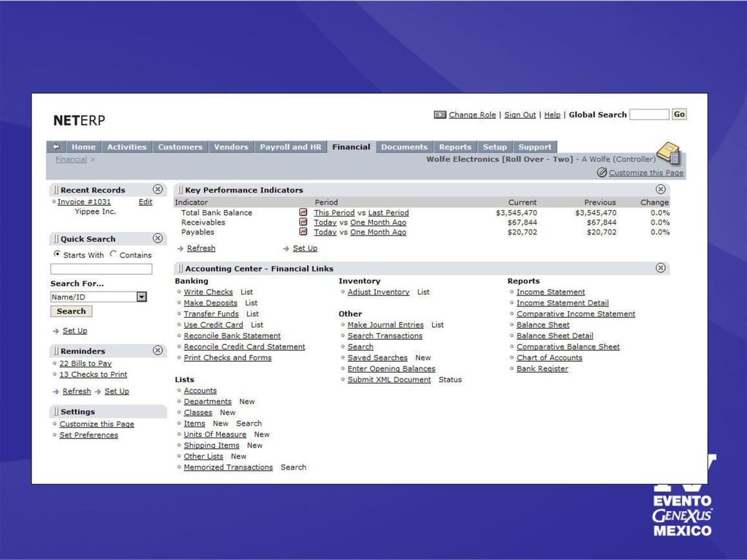
Task: Open the Income Statement report
Action: (551, 292)
